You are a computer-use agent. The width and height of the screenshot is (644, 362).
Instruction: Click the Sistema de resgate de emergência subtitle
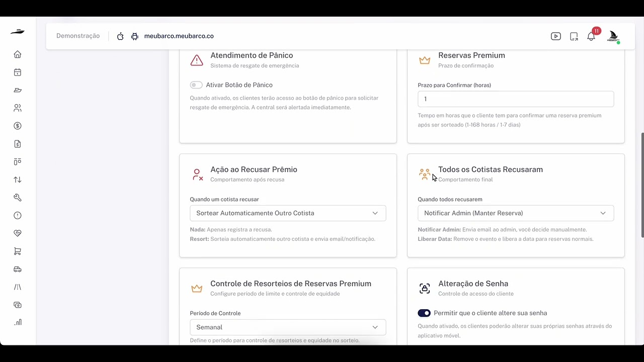[255, 66]
